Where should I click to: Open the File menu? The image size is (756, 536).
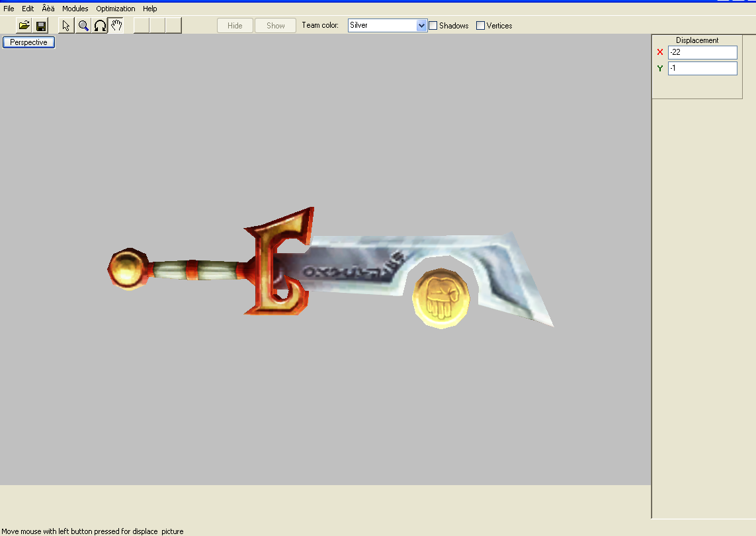pos(9,9)
